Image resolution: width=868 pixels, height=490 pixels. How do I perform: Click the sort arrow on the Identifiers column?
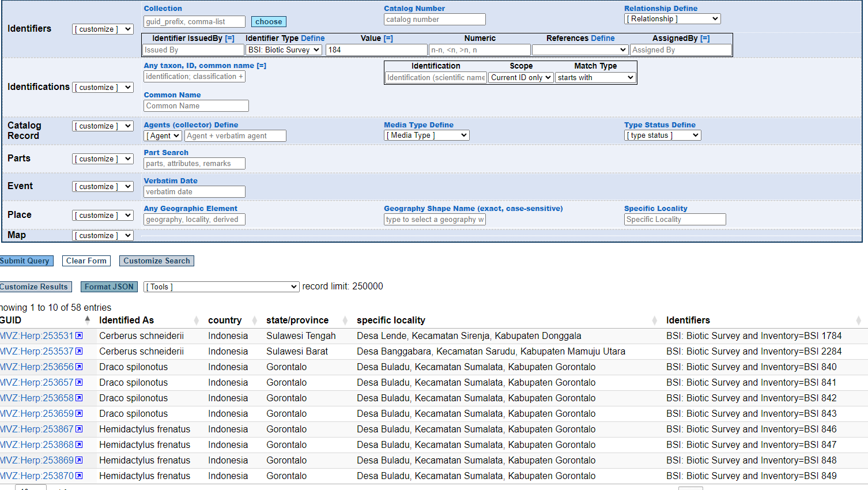coord(859,320)
